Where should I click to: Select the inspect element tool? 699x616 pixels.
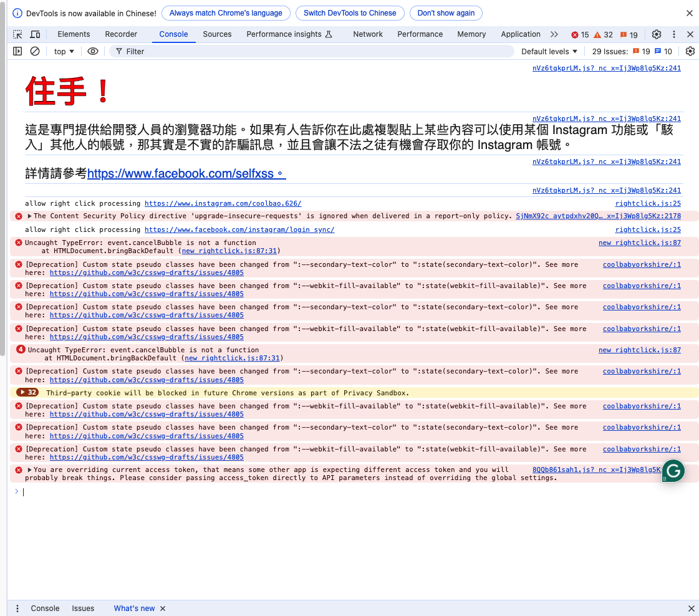[17, 34]
